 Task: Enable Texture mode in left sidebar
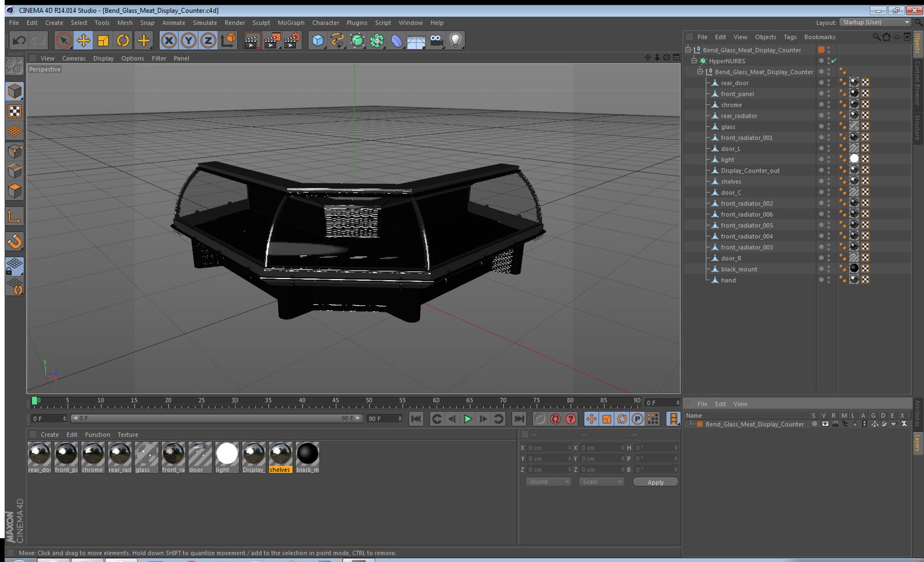coord(15,111)
